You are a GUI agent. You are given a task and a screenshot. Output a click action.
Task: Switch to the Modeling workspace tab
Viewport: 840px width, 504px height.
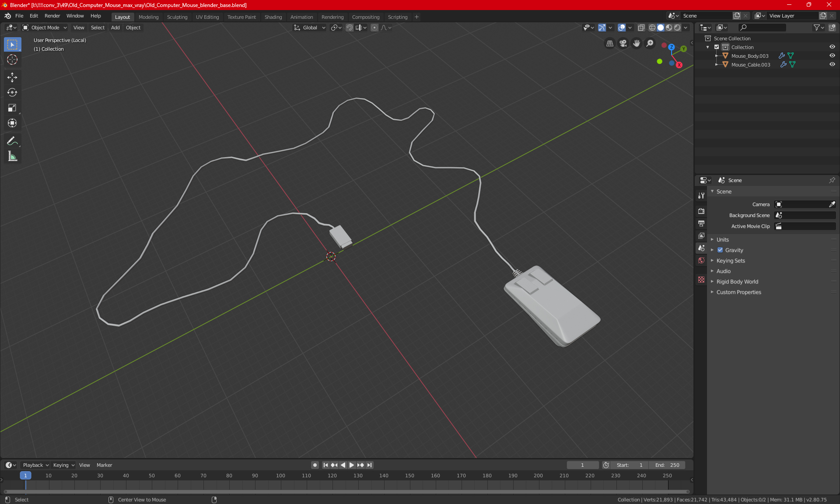click(x=148, y=17)
